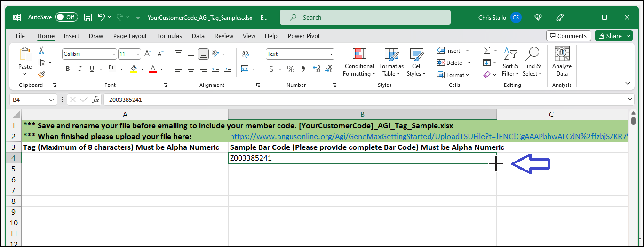Switch to the Review tab
The height and width of the screenshot is (247, 644).
pos(224,36)
